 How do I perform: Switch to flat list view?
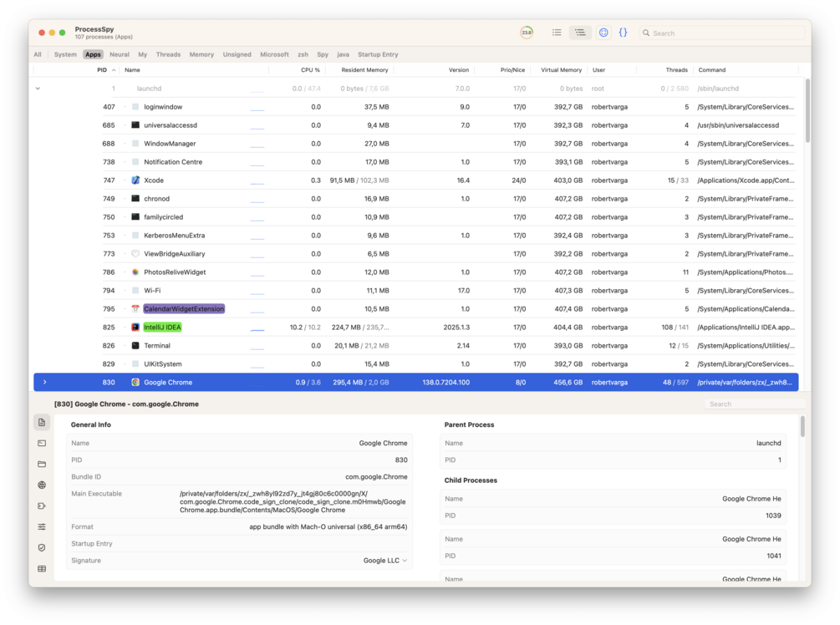pyautogui.click(x=557, y=33)
